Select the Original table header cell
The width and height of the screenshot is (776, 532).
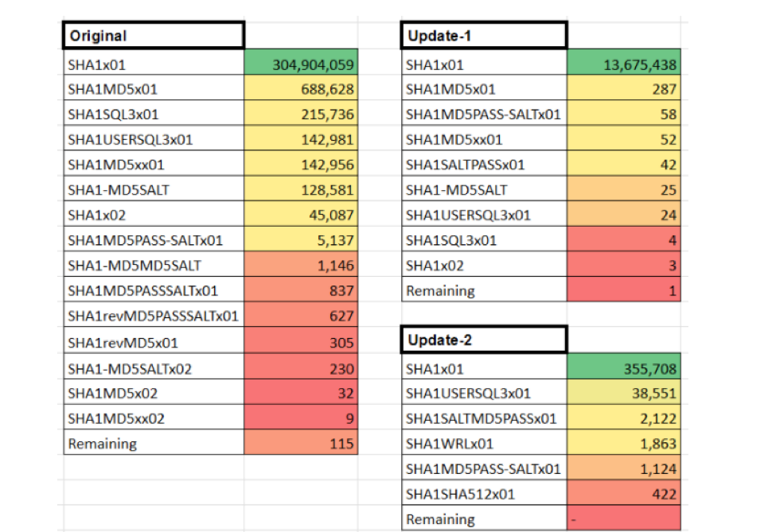pyautogui.click(x=153, y=36)
